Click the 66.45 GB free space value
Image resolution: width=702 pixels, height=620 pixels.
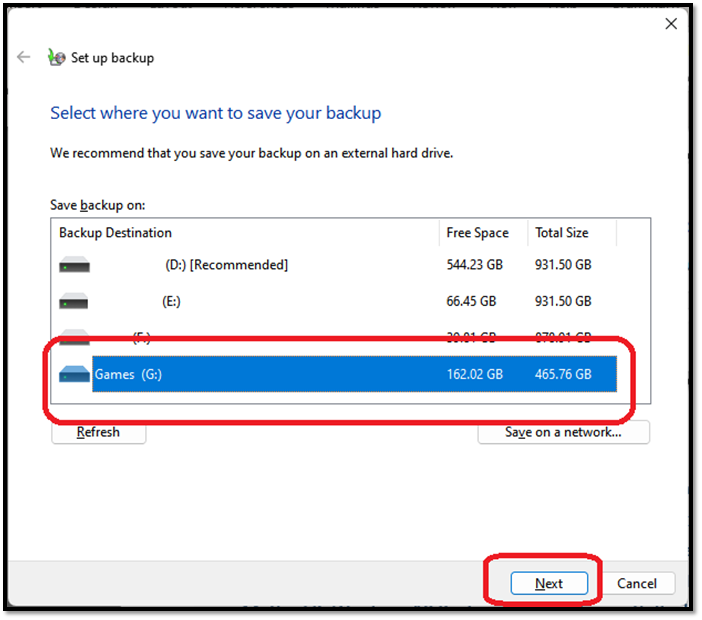pyautogui.click(x=471, y=301)
